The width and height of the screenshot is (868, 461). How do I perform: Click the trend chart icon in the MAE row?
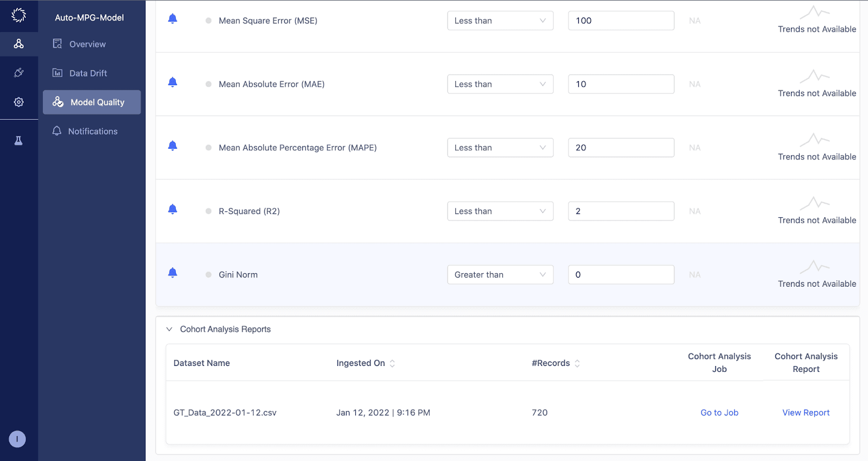[x=815, y=75]
